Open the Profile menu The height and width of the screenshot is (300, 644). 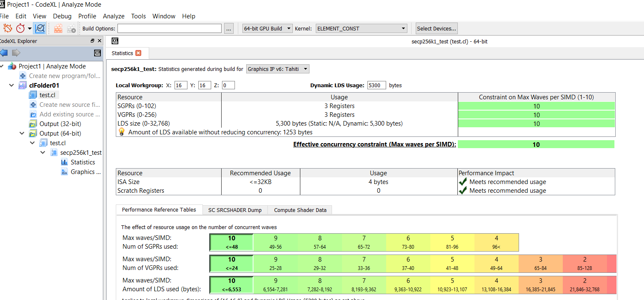tap(87, 16)
